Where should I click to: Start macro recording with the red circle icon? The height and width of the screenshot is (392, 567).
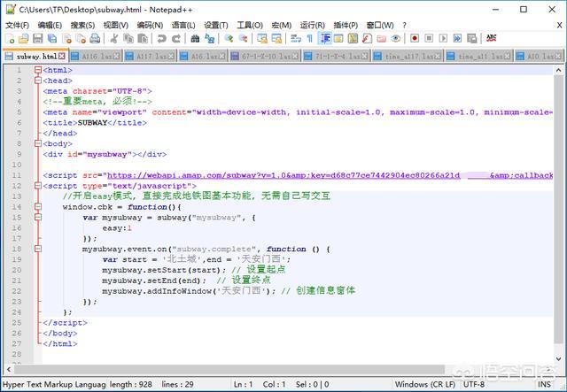coord(413,39)
